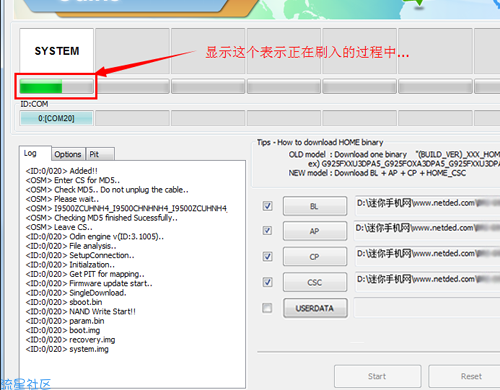Select the 'system.img' log line
Screen dimensions: 500x390
(x=67, y=349)
